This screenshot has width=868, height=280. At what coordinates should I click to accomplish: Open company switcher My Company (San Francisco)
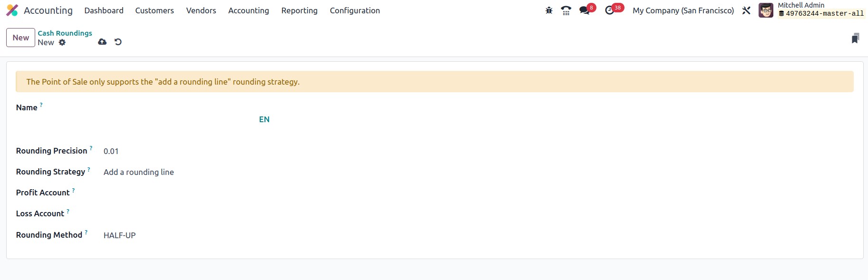coord(683,10)
